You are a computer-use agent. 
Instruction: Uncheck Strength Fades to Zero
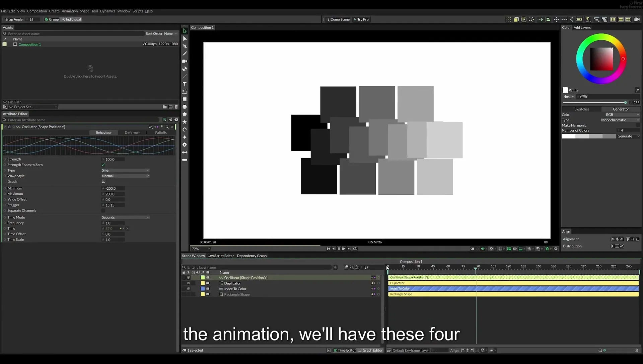click(103, 165)
